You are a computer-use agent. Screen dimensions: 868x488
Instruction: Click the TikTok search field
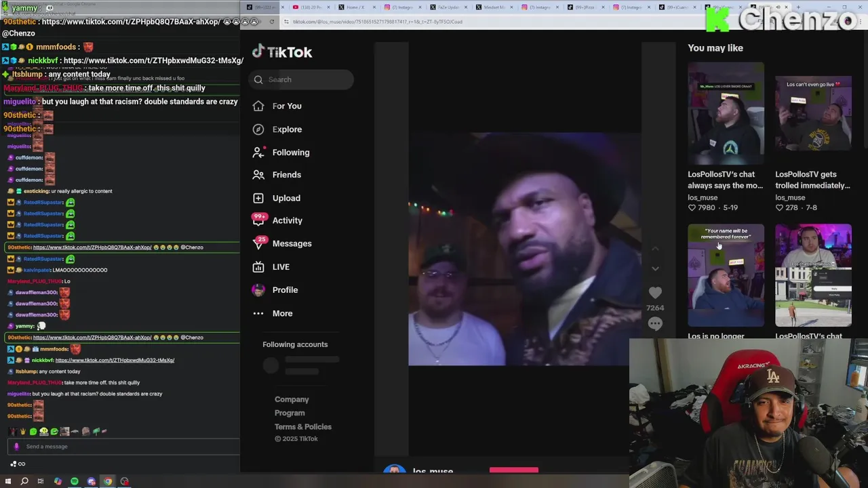click(x=301, y=79)
